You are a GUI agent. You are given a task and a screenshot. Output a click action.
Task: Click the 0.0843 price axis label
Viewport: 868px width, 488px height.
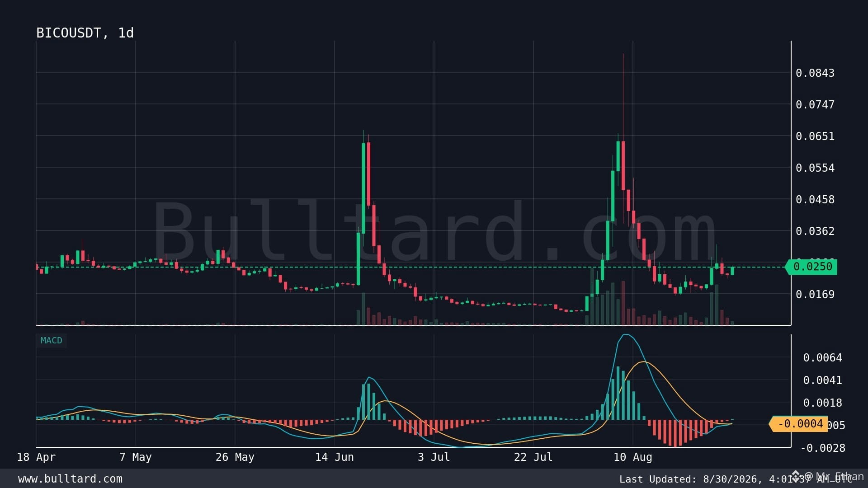[815, 73]
